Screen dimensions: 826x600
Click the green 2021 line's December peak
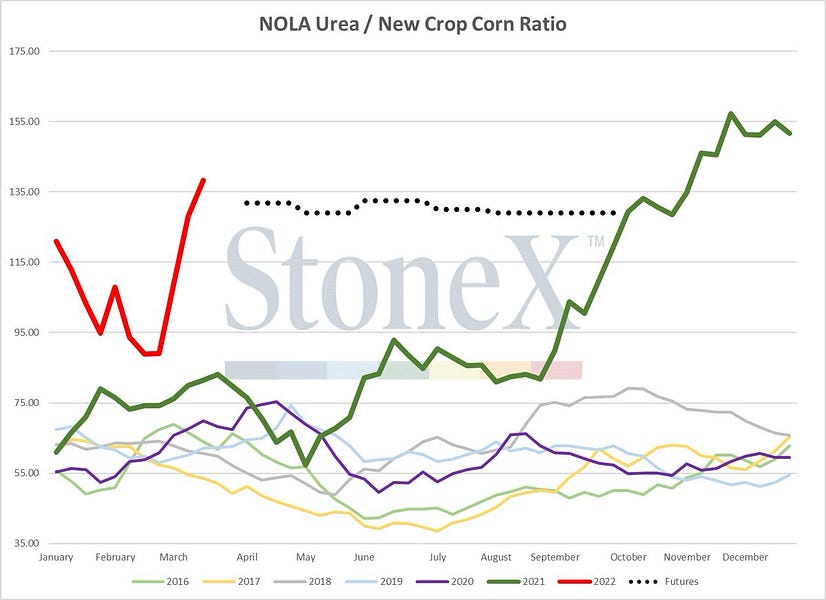(x=731, y=113)
